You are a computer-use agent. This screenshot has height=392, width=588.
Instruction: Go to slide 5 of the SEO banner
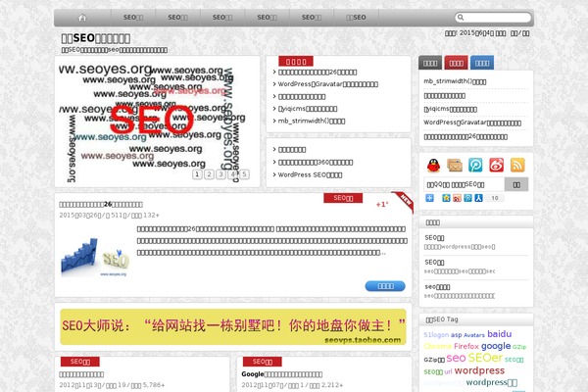click(244, 174)
